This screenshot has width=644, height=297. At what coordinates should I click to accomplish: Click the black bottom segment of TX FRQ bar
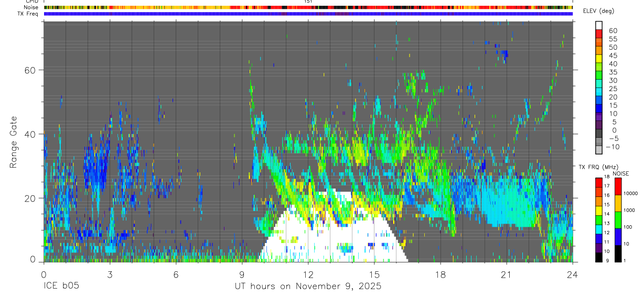[598, 257]
